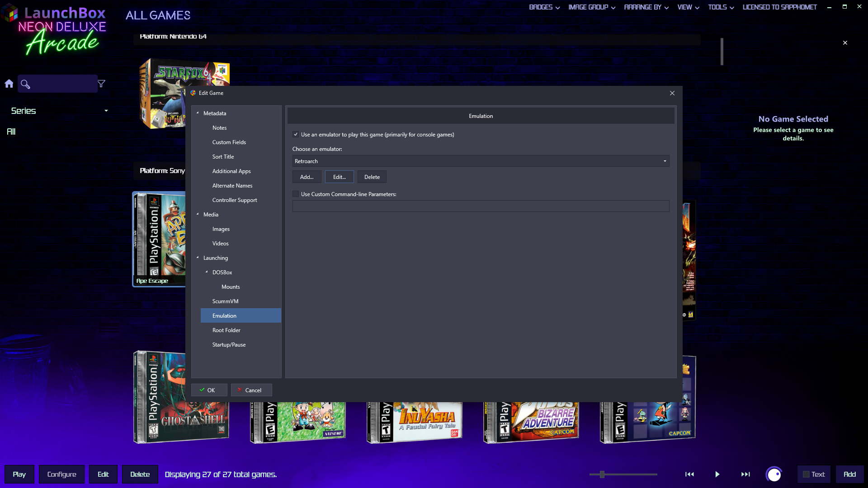The image size is (868, 488).
Task: Select Emulation tree item
Action: [241, 315]
